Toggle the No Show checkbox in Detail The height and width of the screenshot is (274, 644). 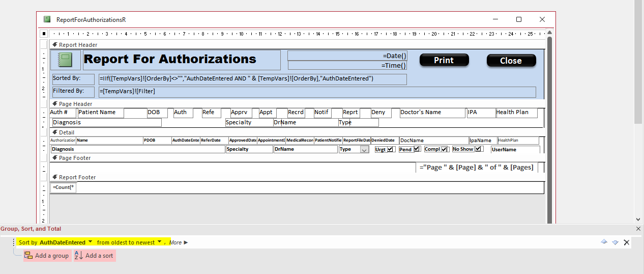(479, 149)
